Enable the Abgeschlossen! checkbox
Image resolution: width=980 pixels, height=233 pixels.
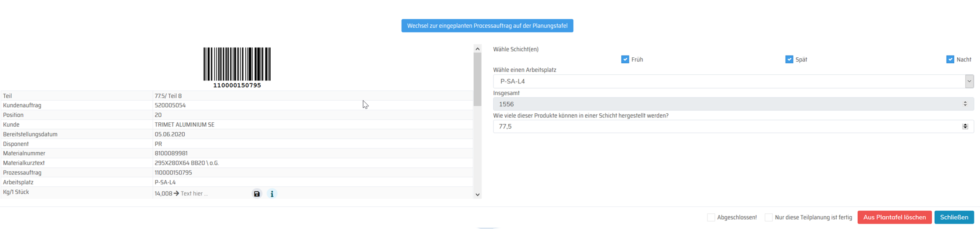(711, 217)
